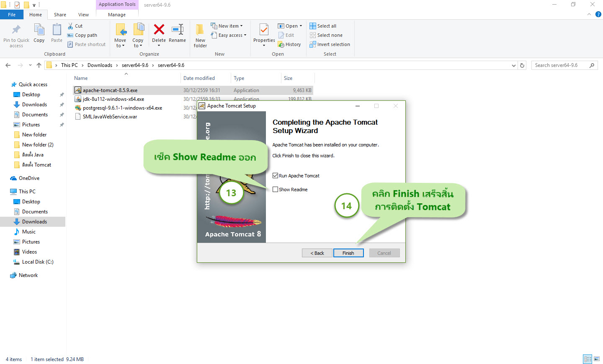The width and height of the screenshot is (603, 364).
Task: Expand the Move to dropdown
Action: tap(120, 43)
